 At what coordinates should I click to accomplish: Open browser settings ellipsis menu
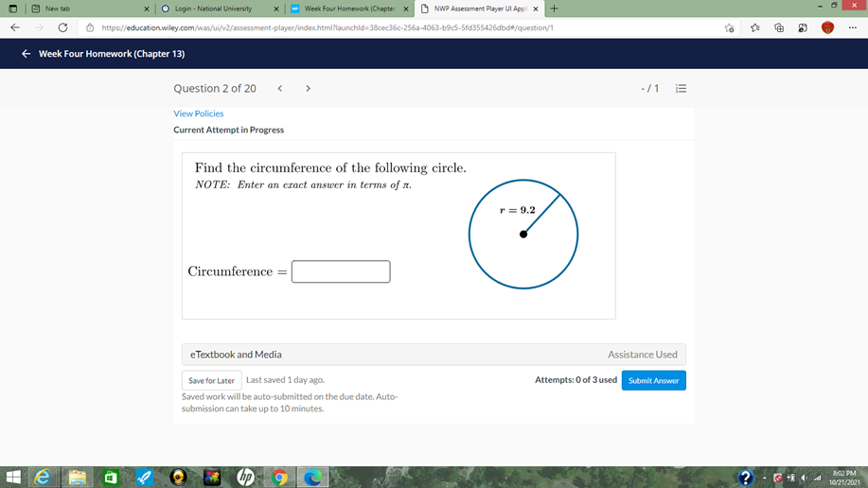click(853, 27)
